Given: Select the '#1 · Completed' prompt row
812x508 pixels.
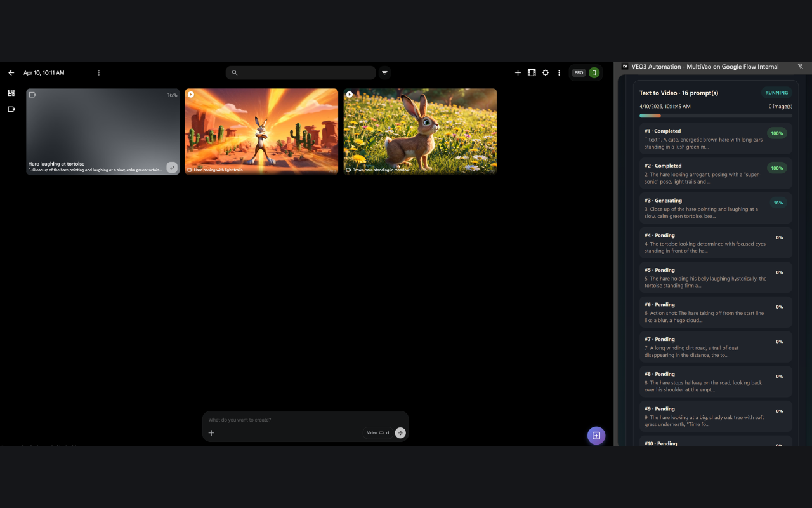Looking at the screenshot, I should click(x=716, y=138).
